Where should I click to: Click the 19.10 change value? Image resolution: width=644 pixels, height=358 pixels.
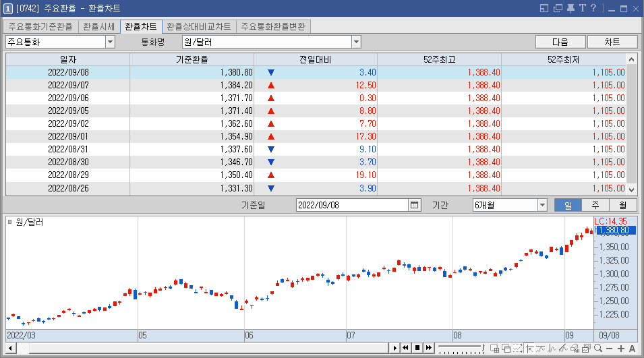(x=365, y=175)
